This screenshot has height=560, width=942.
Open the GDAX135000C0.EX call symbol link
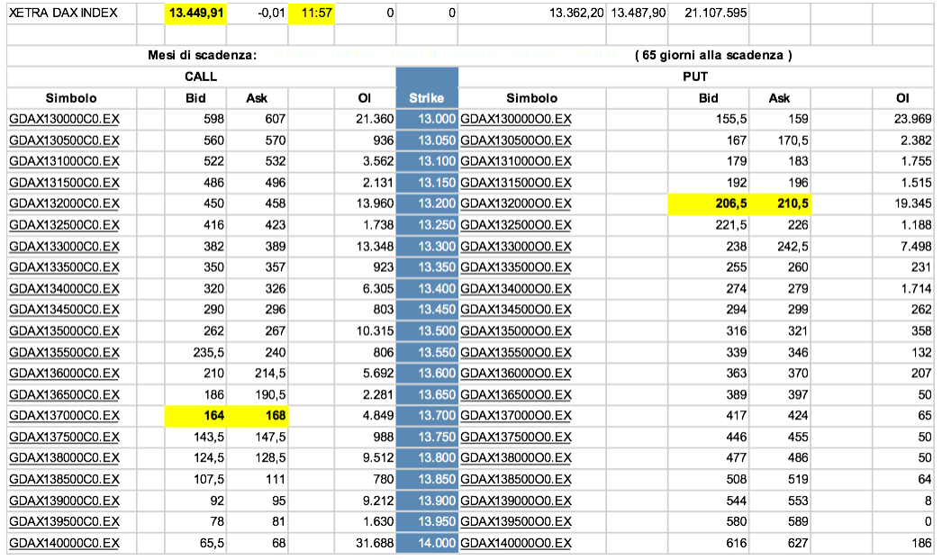pos(64,331)
